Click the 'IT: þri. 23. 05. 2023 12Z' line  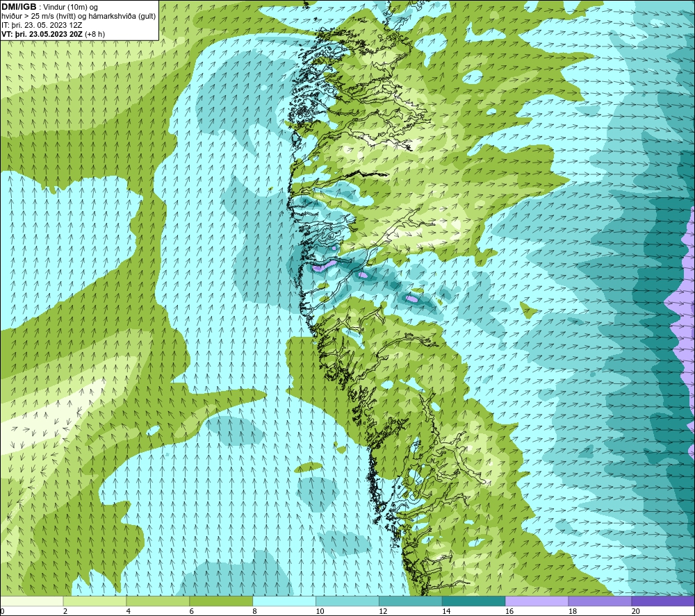pos(42,25)
